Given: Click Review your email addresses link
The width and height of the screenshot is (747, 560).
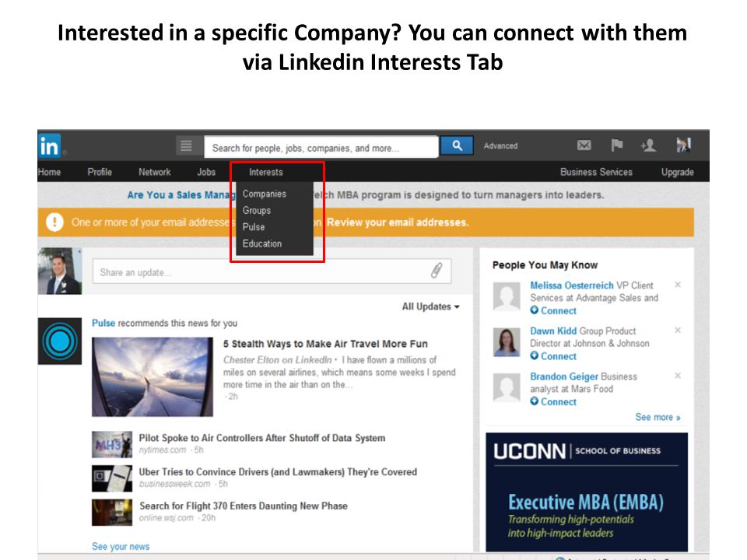Looking at the screenshot, I should click(398, 222).
